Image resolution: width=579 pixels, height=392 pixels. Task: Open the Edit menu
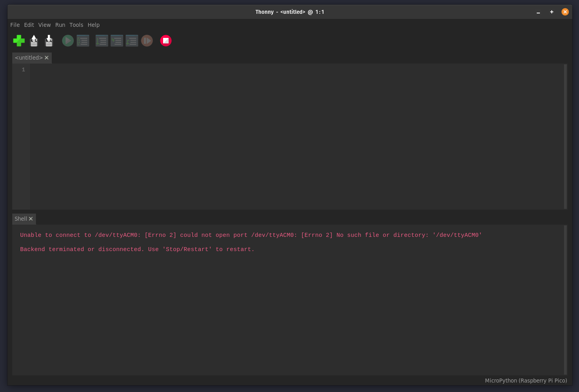(x=29, y=25)
